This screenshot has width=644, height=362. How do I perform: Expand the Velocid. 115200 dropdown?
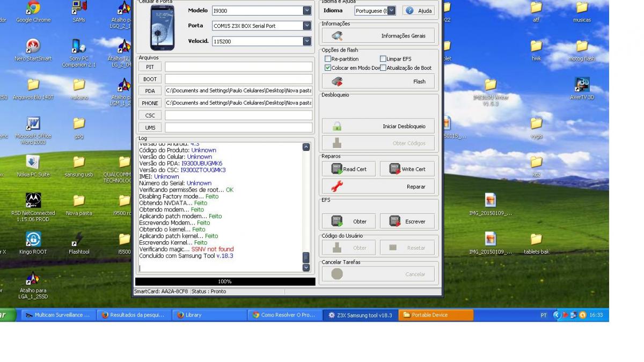[x=307, y=41]
